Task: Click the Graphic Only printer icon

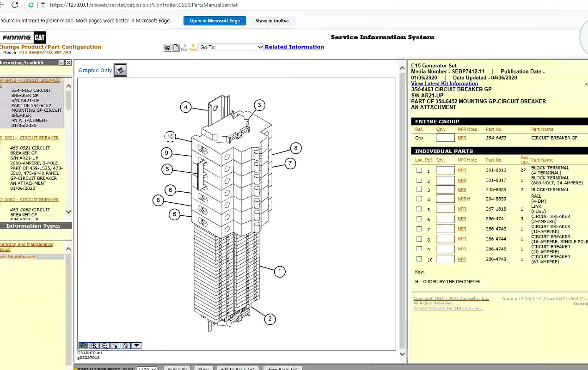Action: (x=120, y=70)
